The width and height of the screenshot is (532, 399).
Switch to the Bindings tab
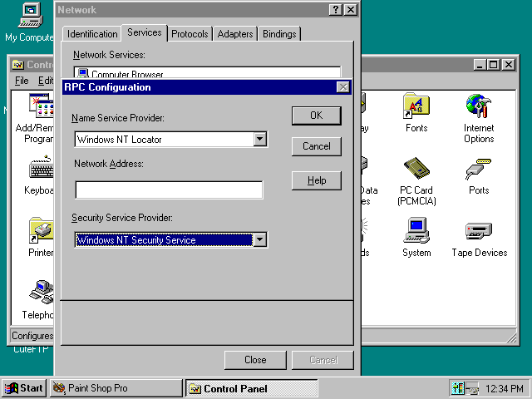click(x=279, y=34)
